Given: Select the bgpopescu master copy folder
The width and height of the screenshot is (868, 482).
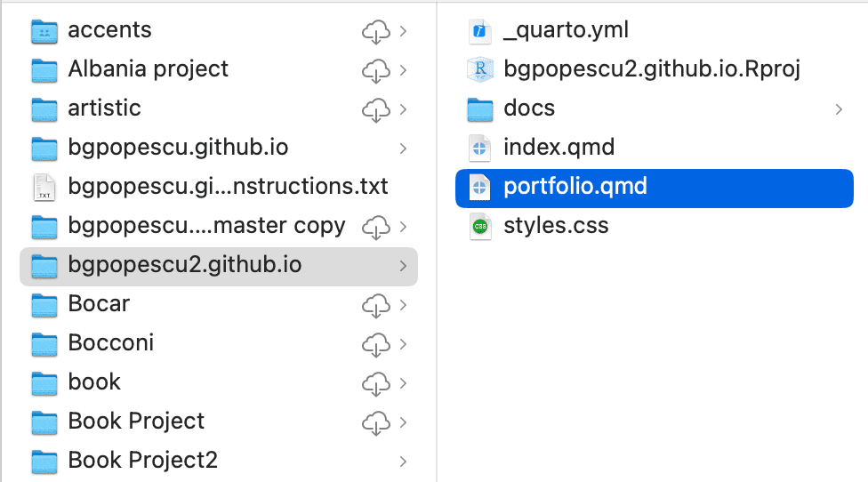Looking at the screenshot, I should [x=206, y=226].
